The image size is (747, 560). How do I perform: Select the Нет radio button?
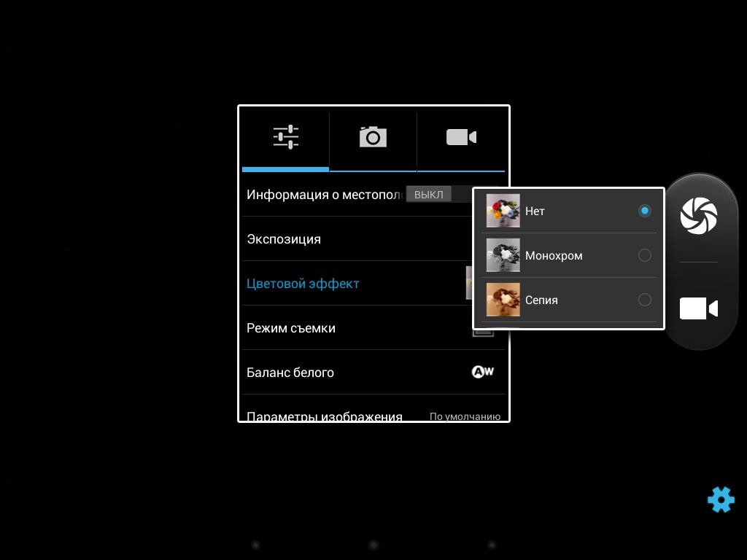tap(644, 211)
